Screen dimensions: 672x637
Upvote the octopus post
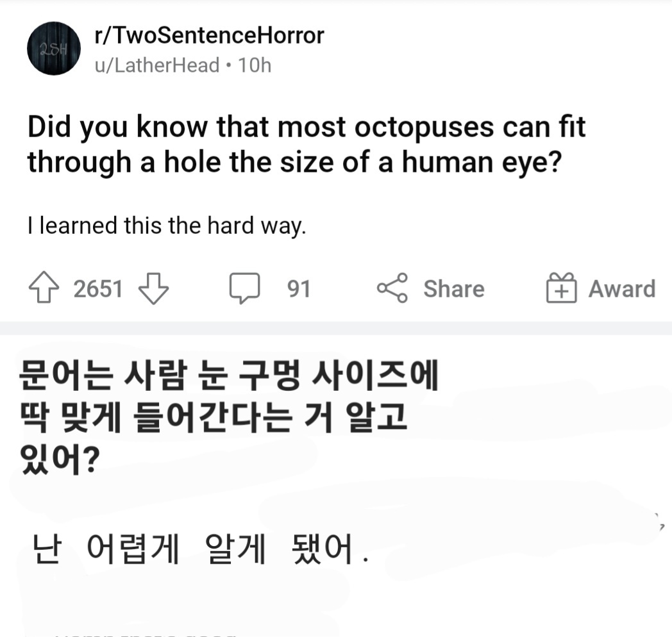[44, 288]
